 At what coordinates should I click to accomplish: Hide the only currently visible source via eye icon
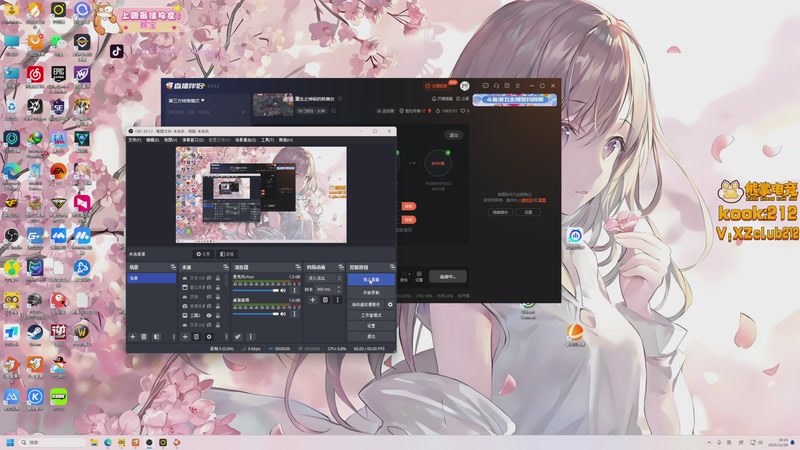[x=209, y=316]
